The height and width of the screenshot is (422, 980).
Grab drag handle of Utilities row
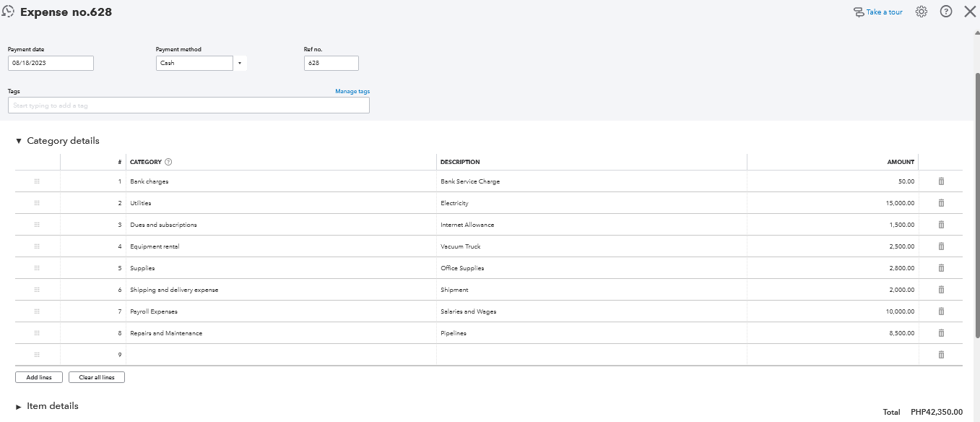(x=37, y=203)
